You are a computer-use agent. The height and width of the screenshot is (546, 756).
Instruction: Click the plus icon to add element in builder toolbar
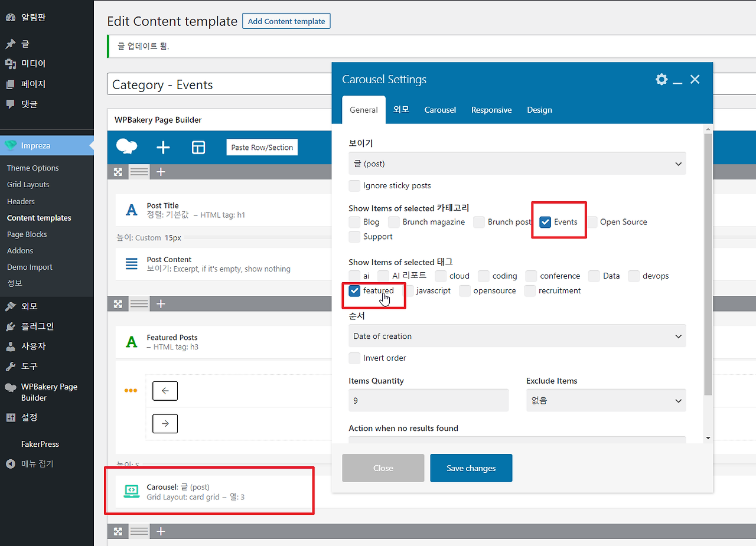pos(163,148)
